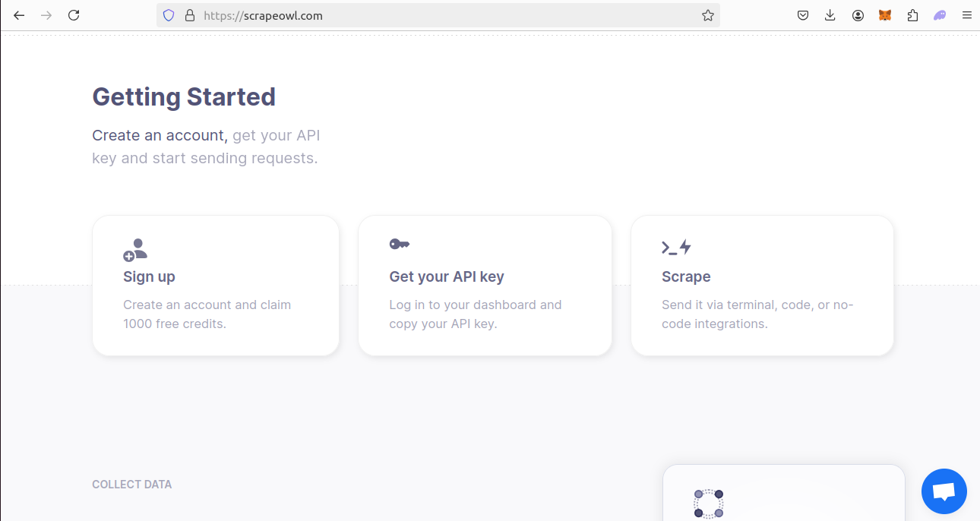Click the dotted circle nodes icon
Image resolution: width=980 pixels, height=521 pixels.
pos(708,504)
